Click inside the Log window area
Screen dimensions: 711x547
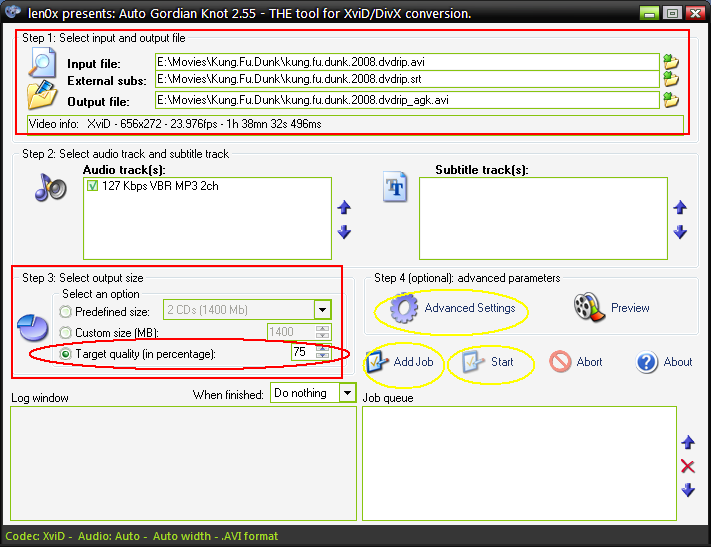click(183, 464)
